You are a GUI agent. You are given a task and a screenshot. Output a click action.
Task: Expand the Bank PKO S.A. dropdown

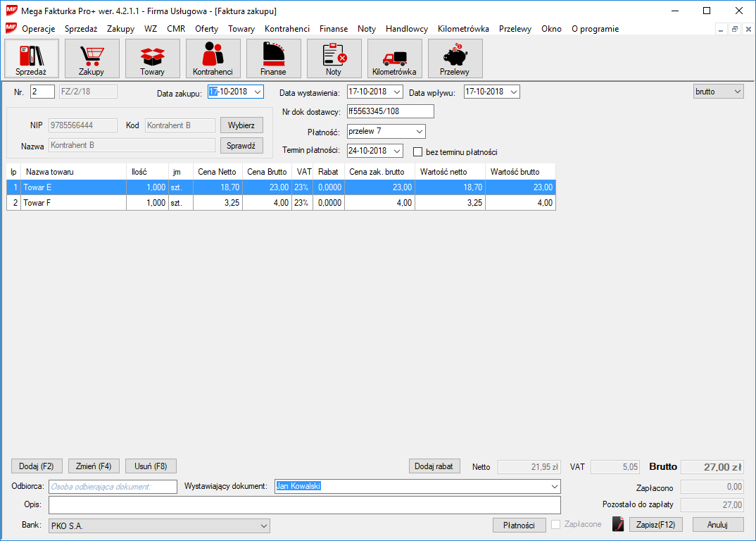point(264,526)
